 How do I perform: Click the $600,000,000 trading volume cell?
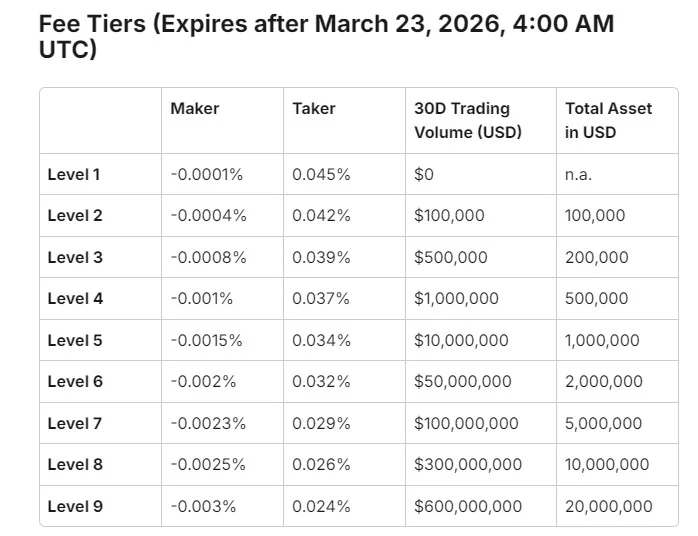click(468, 506)
